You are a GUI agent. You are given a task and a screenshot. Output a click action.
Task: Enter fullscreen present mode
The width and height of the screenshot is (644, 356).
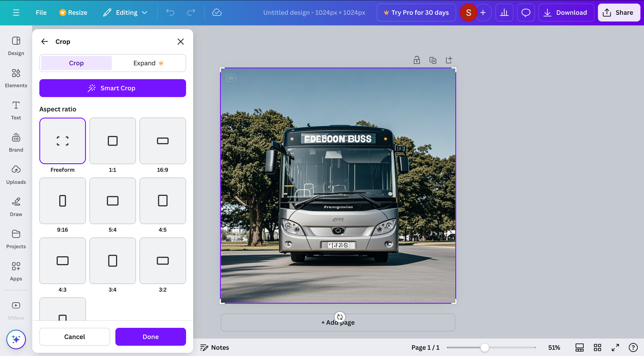[x=615, y=347]
